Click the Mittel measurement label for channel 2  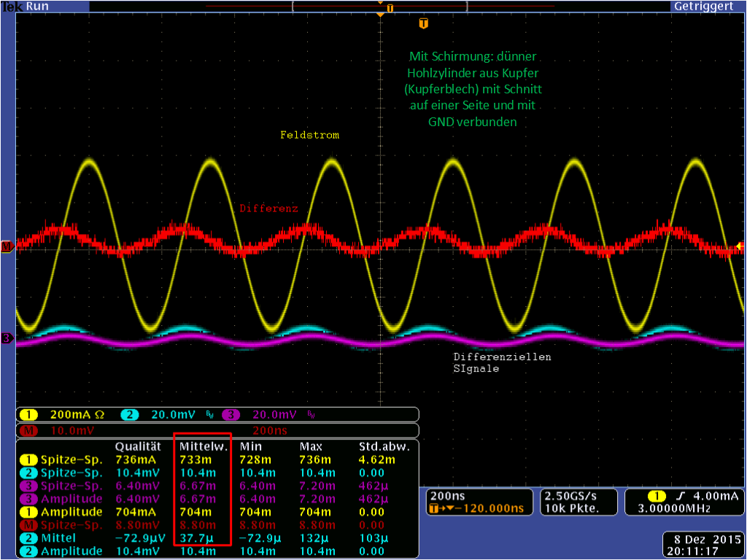point(58,538)
